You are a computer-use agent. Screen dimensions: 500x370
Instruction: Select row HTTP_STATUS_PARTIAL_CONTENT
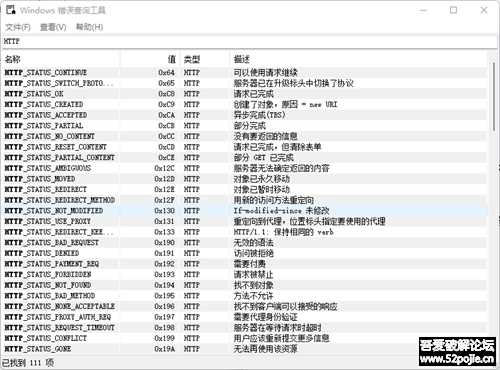click(245, 157)
